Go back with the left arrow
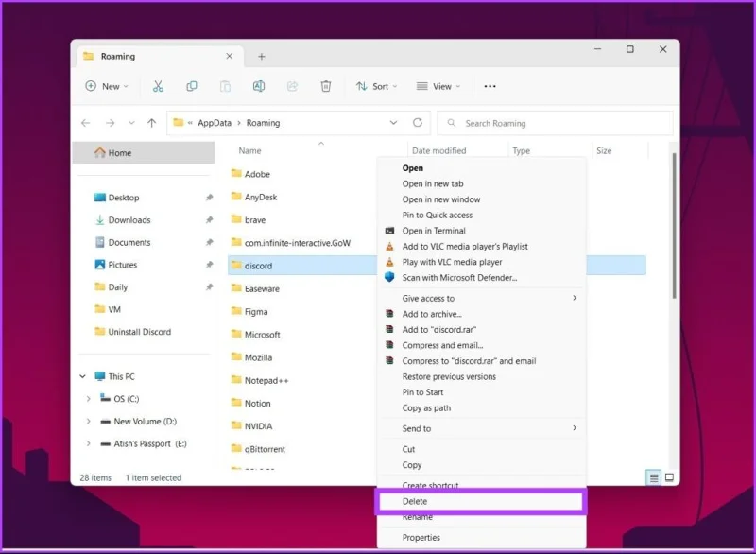This screenshot has width=756, height=554. (x=86, y=123)
